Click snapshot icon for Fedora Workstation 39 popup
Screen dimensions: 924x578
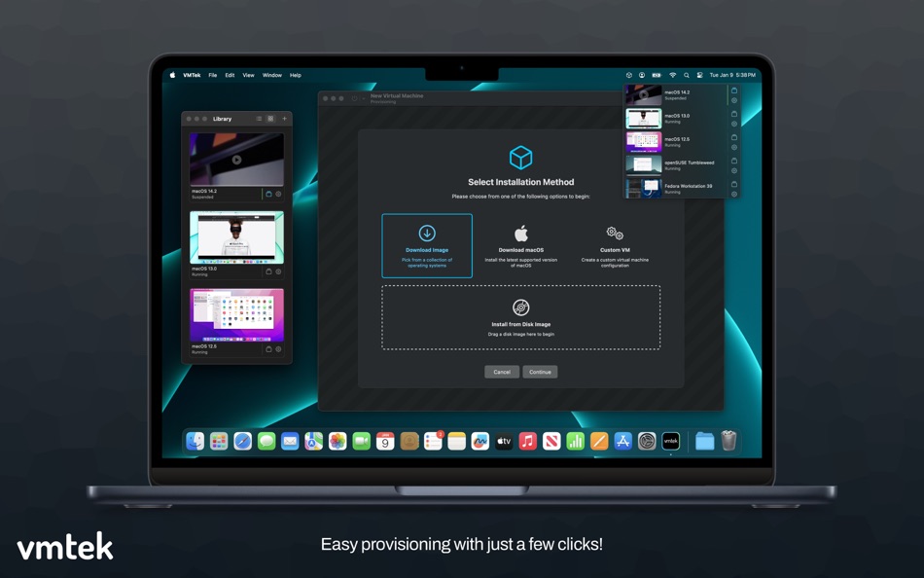tap(734, 184)
